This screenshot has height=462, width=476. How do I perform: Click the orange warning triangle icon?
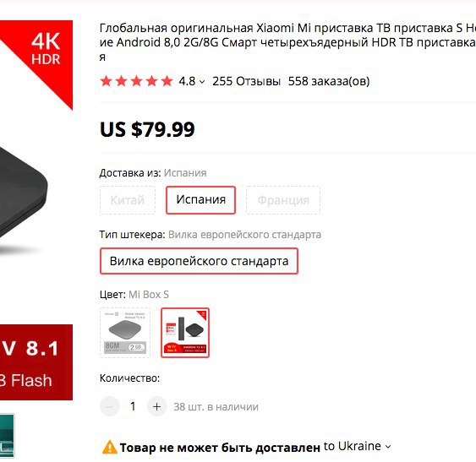pos(110,447)
